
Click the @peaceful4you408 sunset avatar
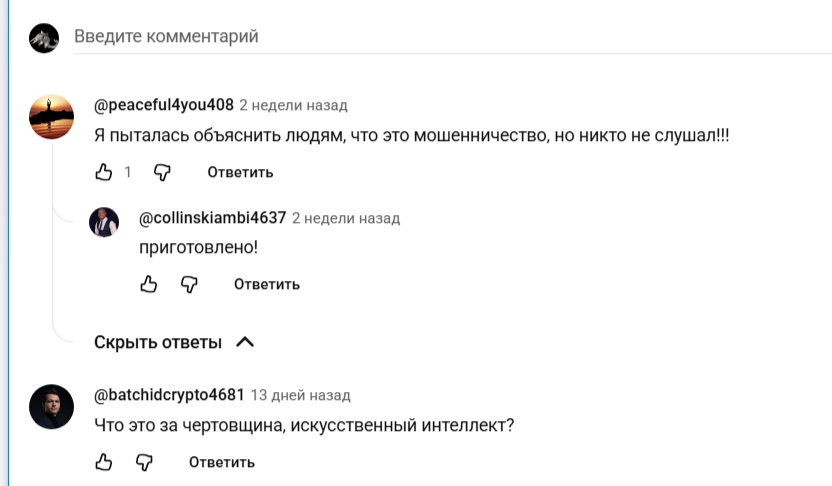(x=51, y=117)
